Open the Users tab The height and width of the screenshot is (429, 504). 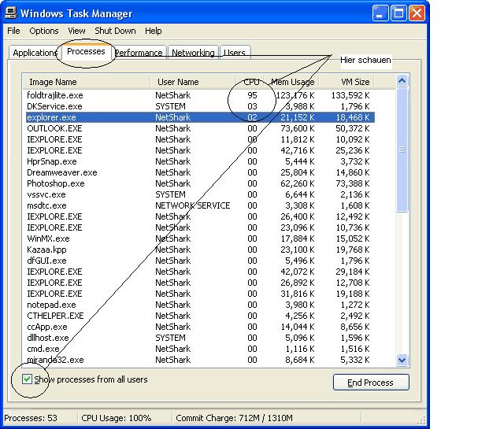coord(235,53)
